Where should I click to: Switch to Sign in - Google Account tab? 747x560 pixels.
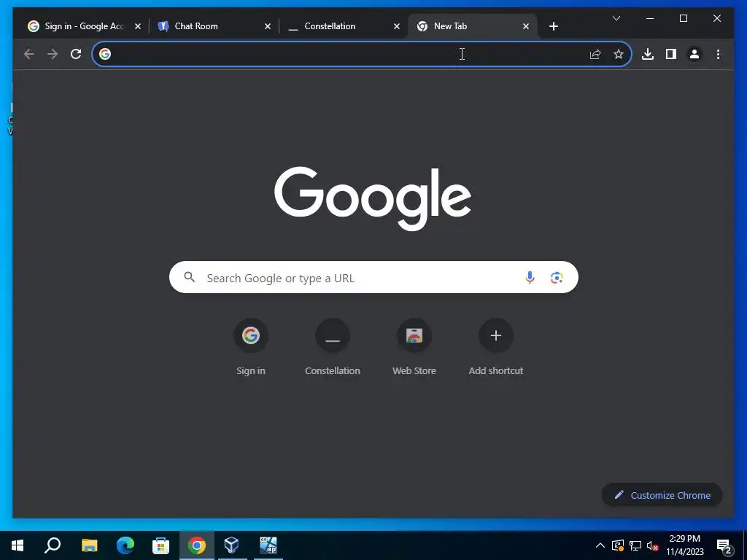(x=85, y=26)
